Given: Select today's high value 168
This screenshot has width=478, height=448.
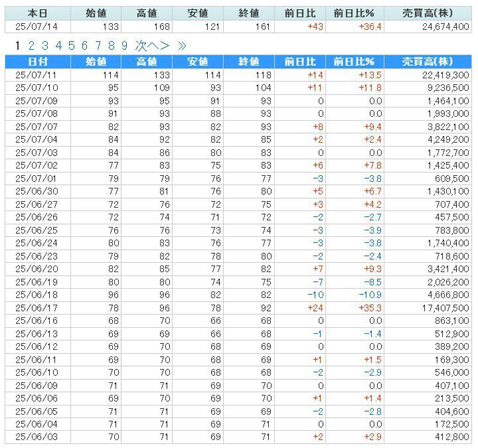Looking at the screenshot, I should [x=161, y=27].
